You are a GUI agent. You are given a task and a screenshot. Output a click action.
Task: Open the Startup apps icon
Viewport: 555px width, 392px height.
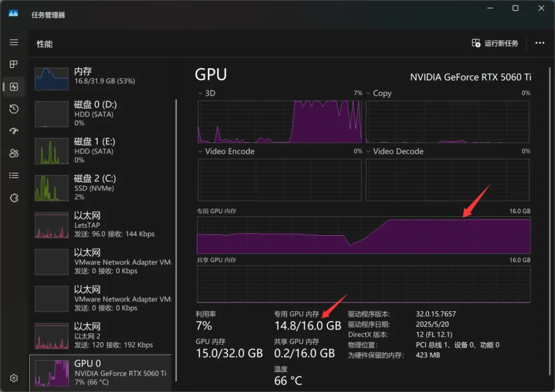pyautogui.click(x=14, y=131)
